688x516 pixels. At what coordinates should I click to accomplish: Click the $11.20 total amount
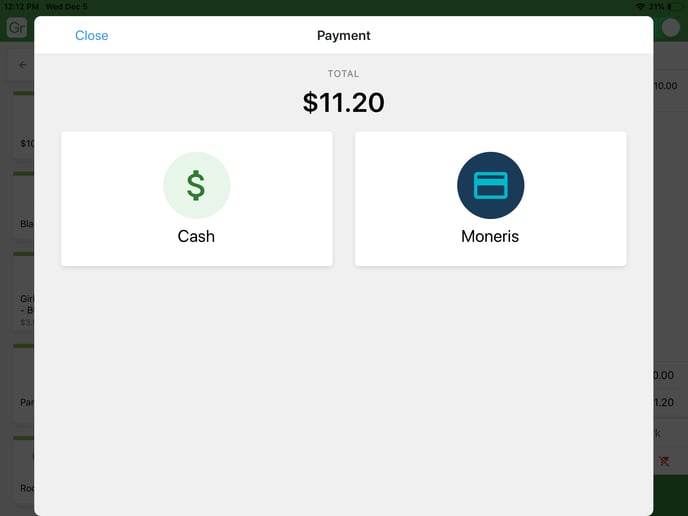(344, 103)
